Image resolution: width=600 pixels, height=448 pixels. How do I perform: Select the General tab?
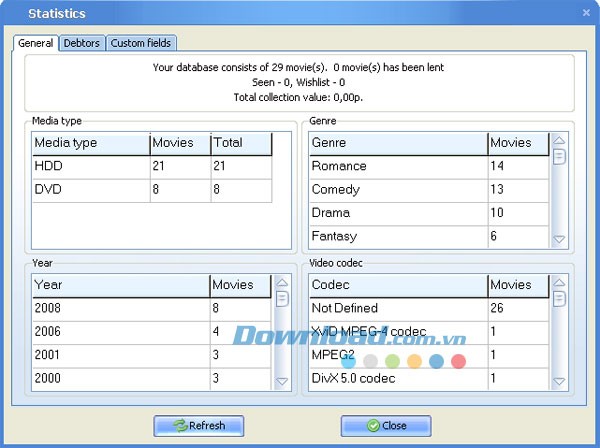[36, 43]
